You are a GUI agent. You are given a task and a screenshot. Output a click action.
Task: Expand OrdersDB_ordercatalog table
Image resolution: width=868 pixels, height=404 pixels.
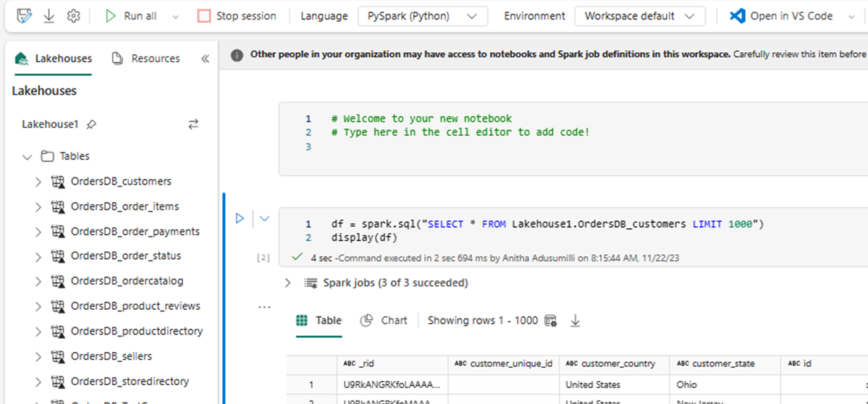38,282
